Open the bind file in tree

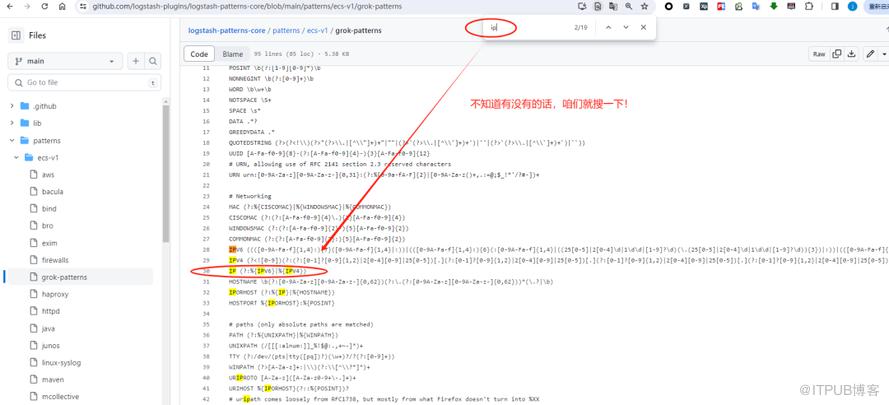[x=49, y=209]
